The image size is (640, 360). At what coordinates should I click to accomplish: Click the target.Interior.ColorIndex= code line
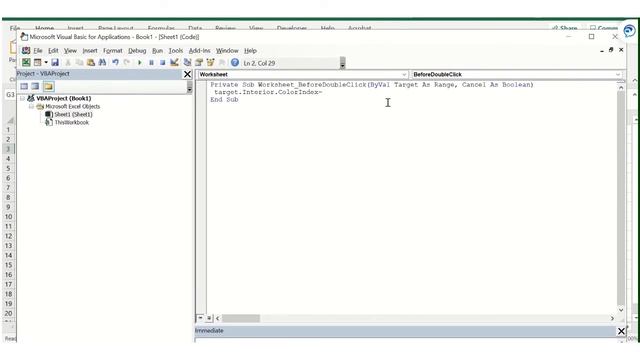[x=268, y=92]
